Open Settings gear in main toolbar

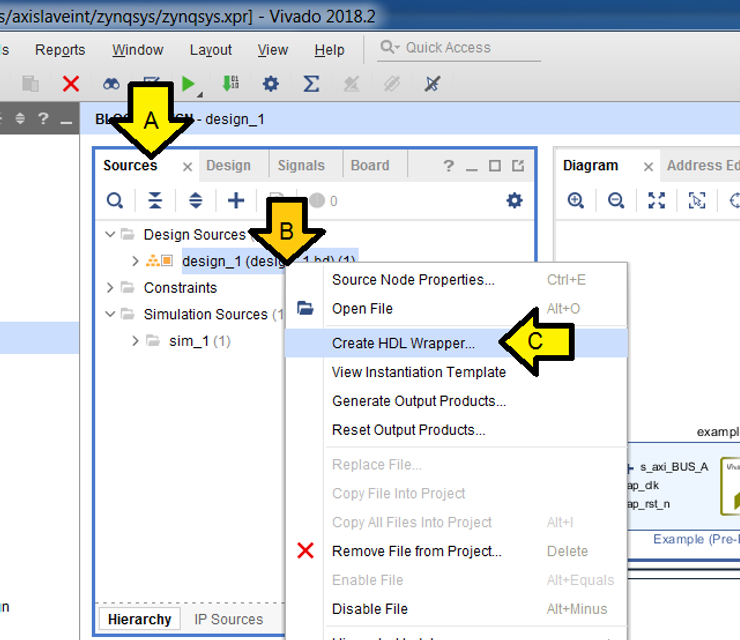(x=270, y=84)
